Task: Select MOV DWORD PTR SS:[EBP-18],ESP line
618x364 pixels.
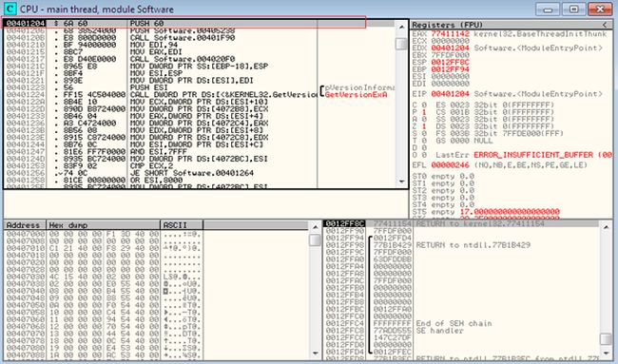Action: 199,67
